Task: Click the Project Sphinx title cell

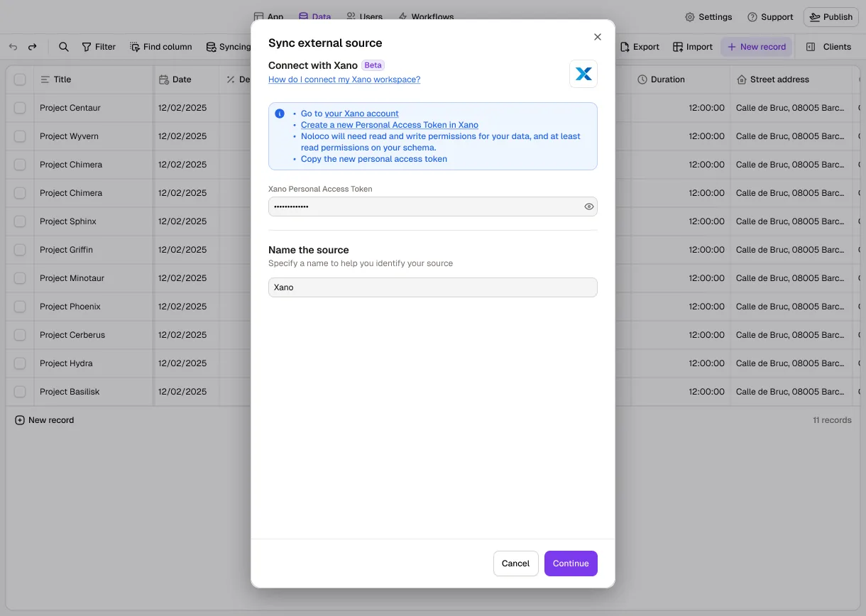Action: pyautogui.click(x=93, y=221)
